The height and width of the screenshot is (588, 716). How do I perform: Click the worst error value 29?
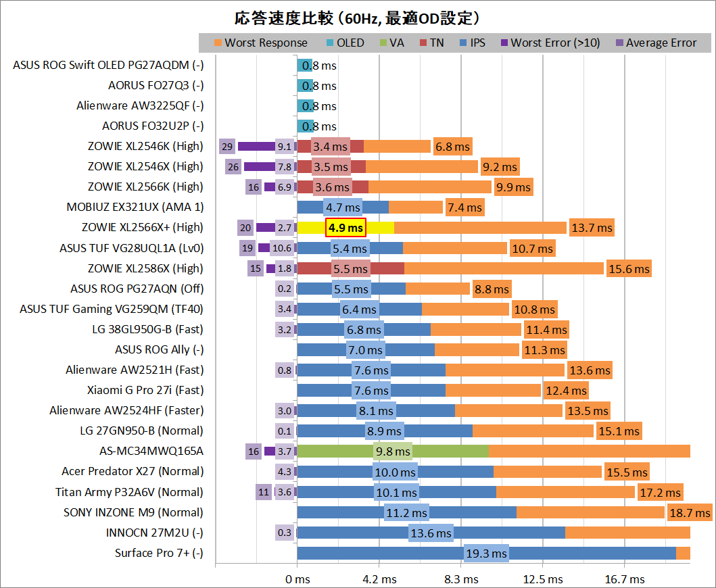click(x=227, y=147)
